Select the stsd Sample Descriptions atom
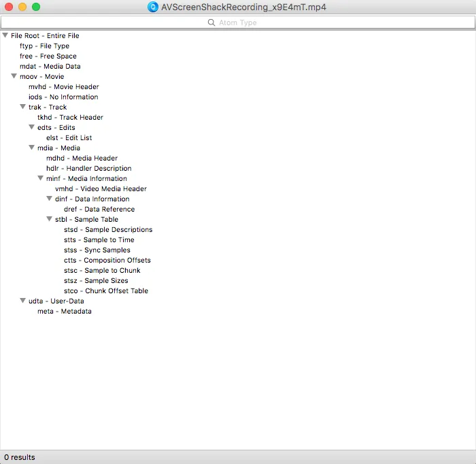The height and width of the screenshot is (464, 476). pyautogui.click(x=107, y=229)
